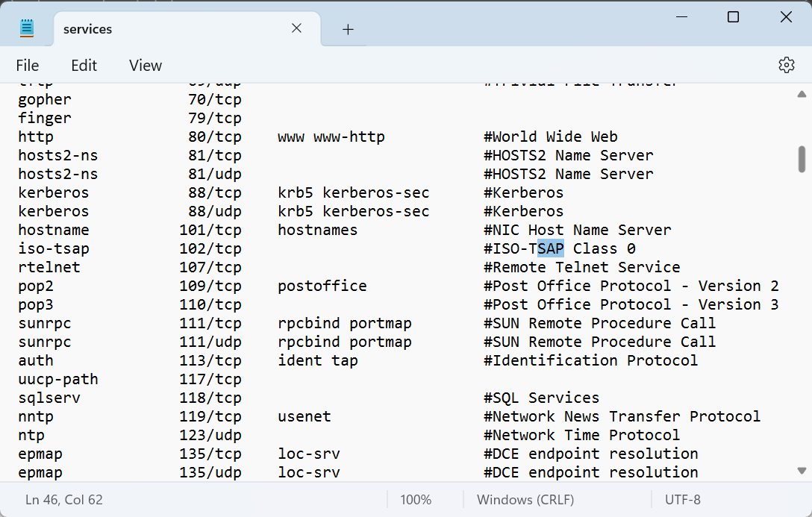Click the scrollbar up arrow
The image size is (812, 517).
pyautogui.click(x=802, y=94)
